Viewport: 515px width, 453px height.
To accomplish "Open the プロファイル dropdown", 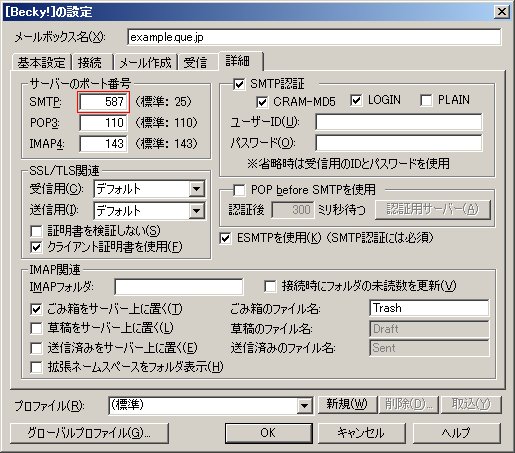I will (304, 405).
